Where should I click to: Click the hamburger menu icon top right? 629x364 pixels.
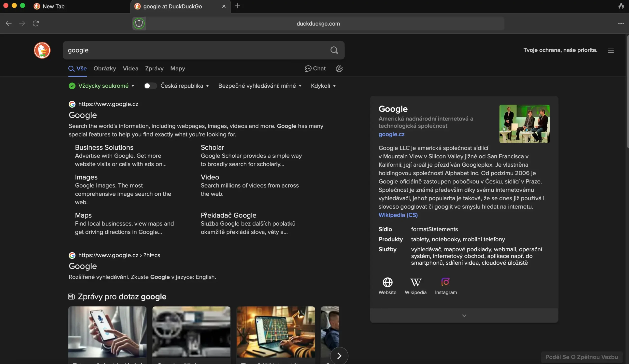(x=611, y=50)
